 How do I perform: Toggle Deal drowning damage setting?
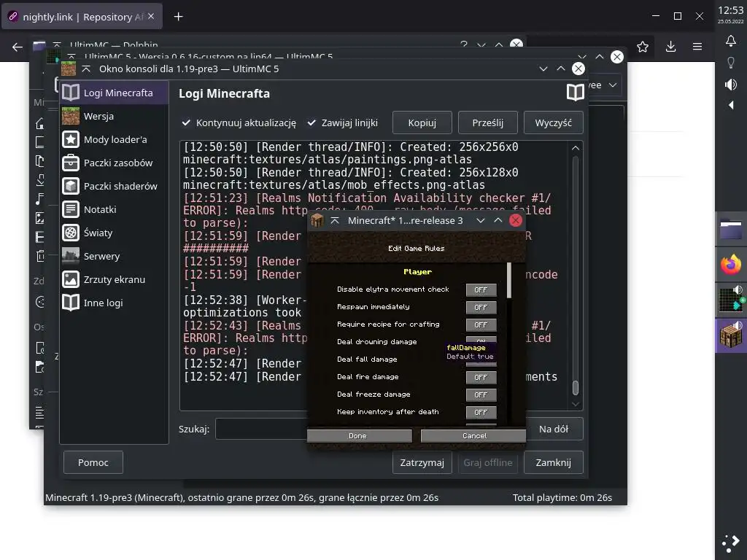click(481, 340)
